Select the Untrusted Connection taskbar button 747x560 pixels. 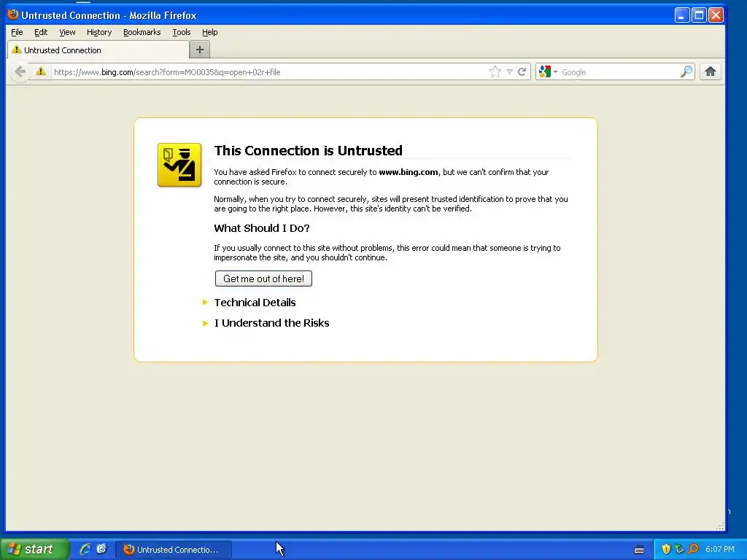click(x=174, y=550)
